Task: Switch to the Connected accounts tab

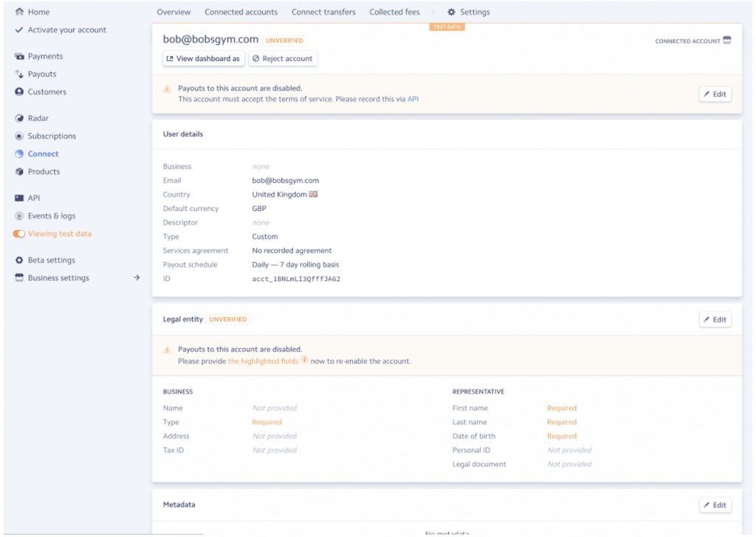Action: click(241, 12)
